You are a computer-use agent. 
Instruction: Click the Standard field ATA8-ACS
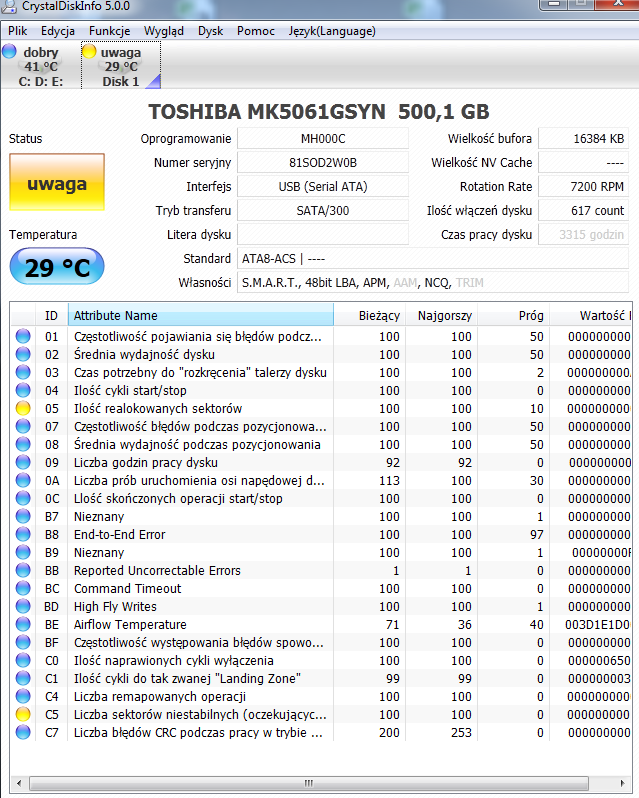pos(433,259)
